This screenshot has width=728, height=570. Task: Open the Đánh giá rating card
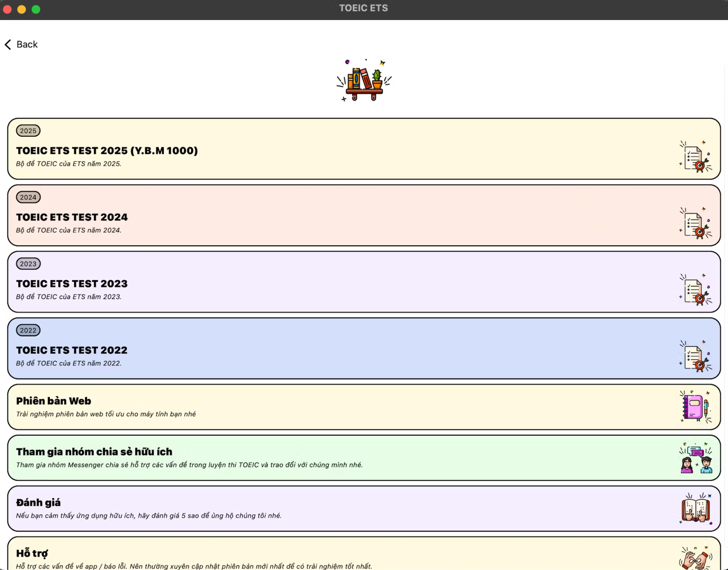coord(364,509)
